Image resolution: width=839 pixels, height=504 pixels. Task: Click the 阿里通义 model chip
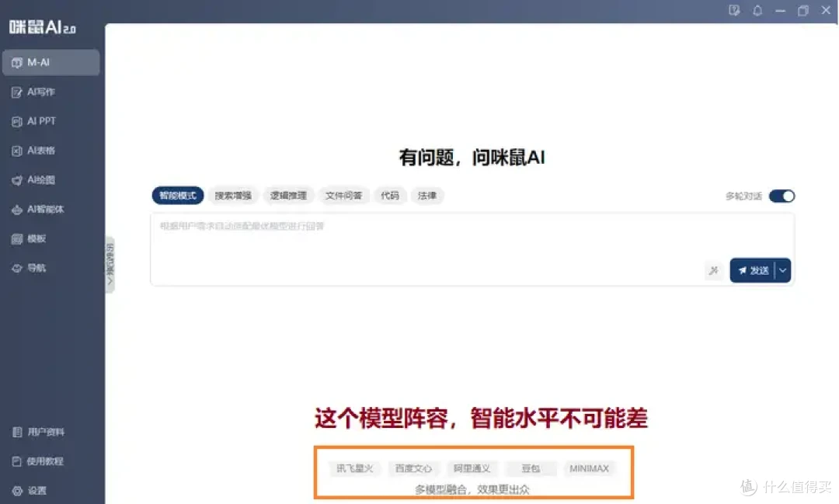[472, 469]
